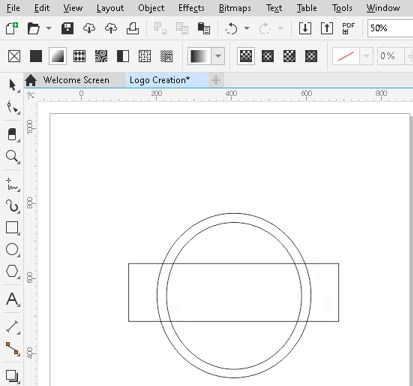Select the Vector pattern fill button
Image resolution: width=413 pixels, height=386 pixels.
click(79, 56)
